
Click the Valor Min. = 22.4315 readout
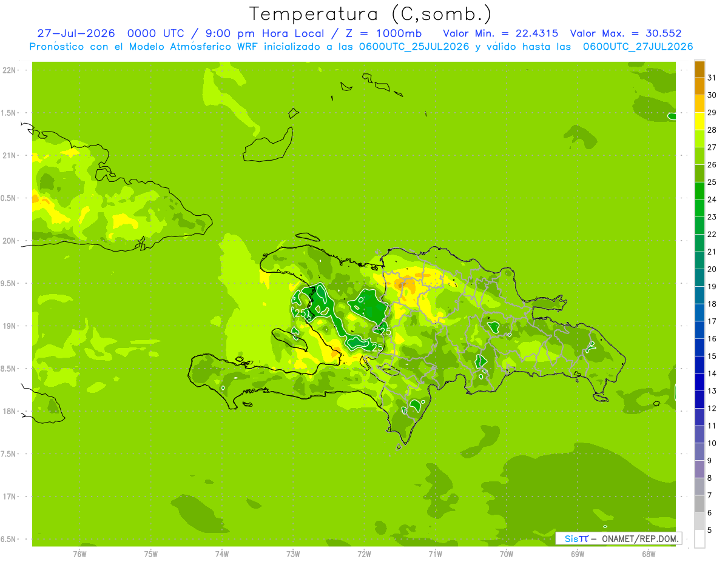click(x=501, y=33)
